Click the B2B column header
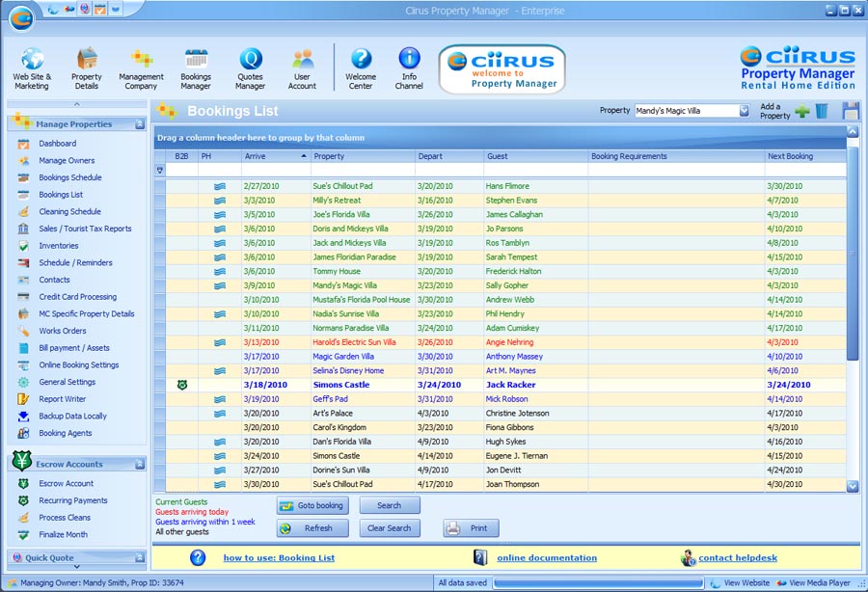The image size is (868, 592). click(x=181, y=156)
